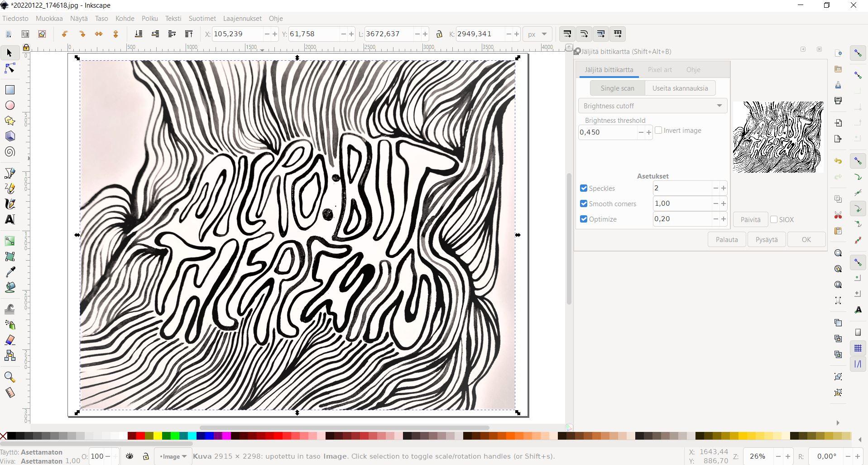Open the Polku menu
Image resolution: width=868 pixels, height=465 pixels.
click(150, 19)
